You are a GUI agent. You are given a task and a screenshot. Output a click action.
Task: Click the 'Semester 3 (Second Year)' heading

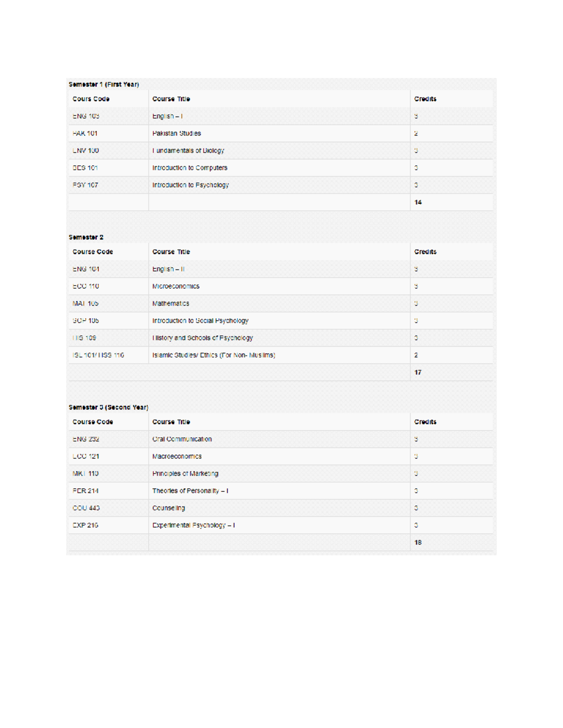pos(108,407)
